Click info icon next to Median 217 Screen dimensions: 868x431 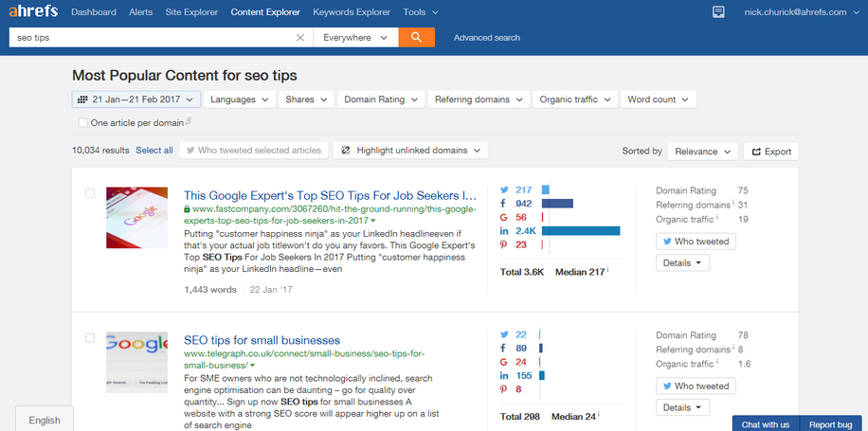tap(607, 270)
